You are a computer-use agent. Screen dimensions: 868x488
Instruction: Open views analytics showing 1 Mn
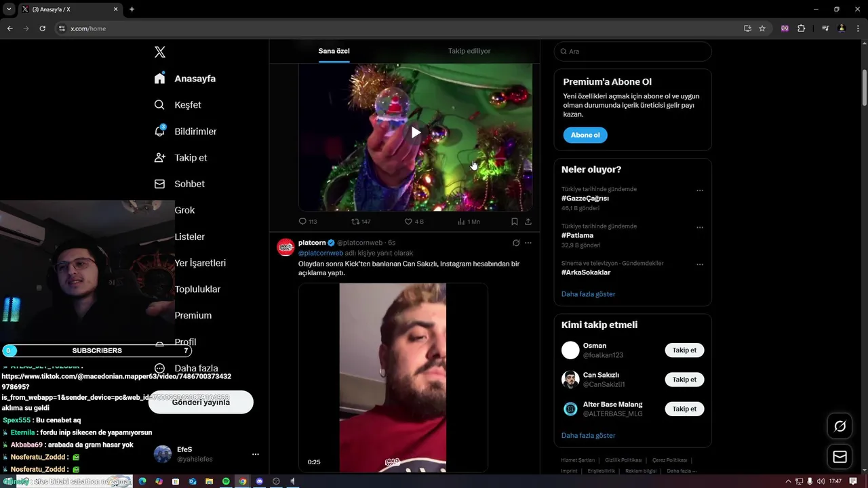pos(469,222)
